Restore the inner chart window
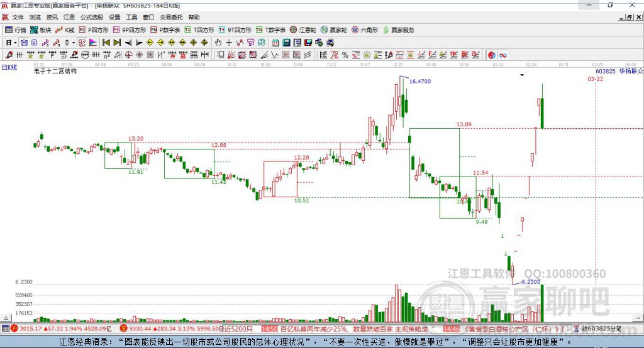Image resolution: width=644 pixels, height=348 pixels. (629, 17)
